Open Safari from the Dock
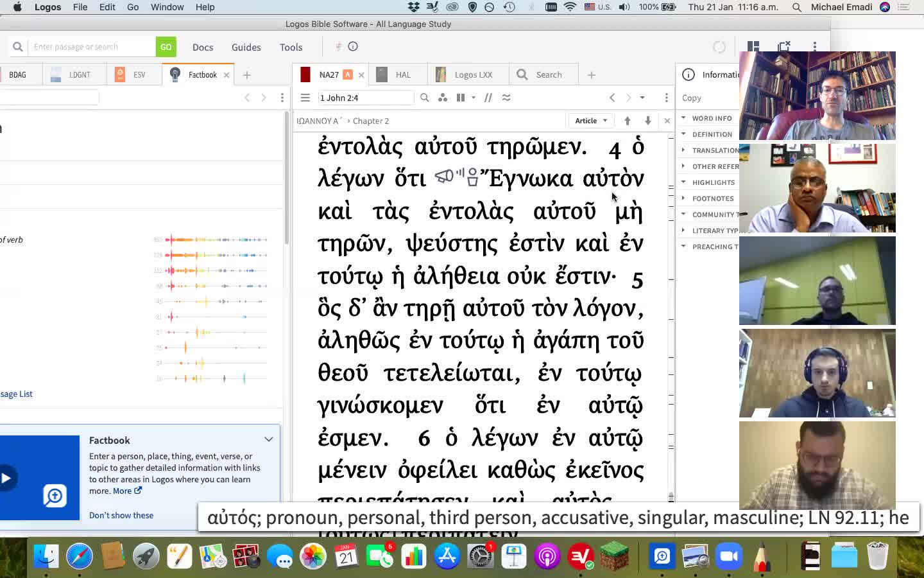This screenshot has height=578, width=924. 80,556
